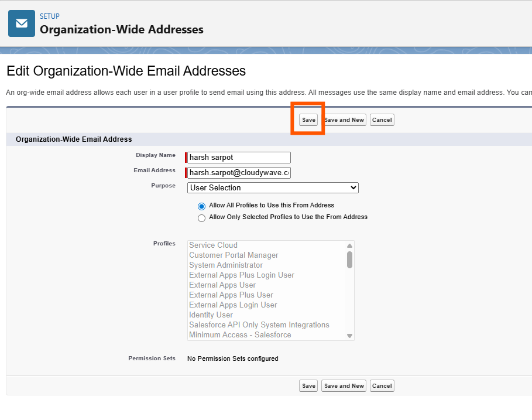Open the Purpose dropdown
Screen dimensions: 532x420
click(273, 188)
